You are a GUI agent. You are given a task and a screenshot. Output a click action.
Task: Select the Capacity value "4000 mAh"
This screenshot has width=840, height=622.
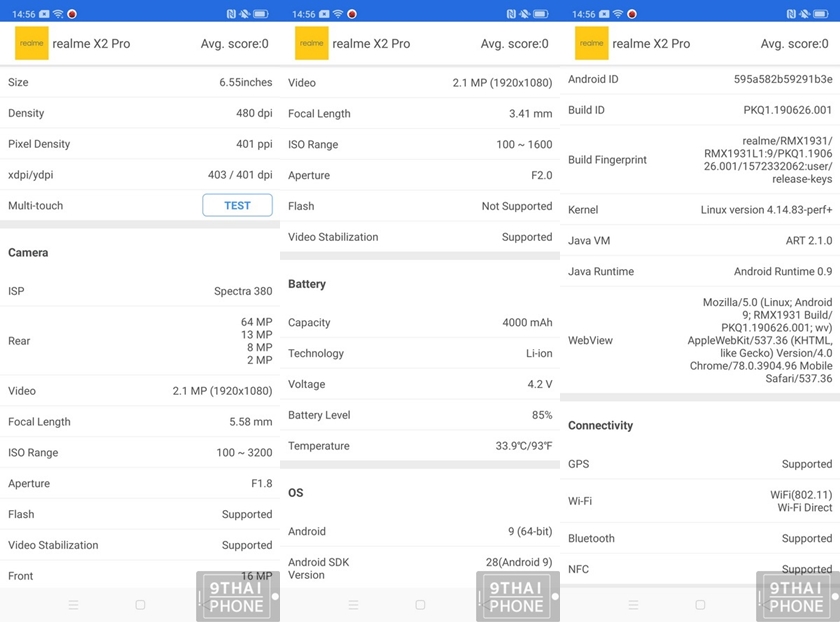pos(527,323)
